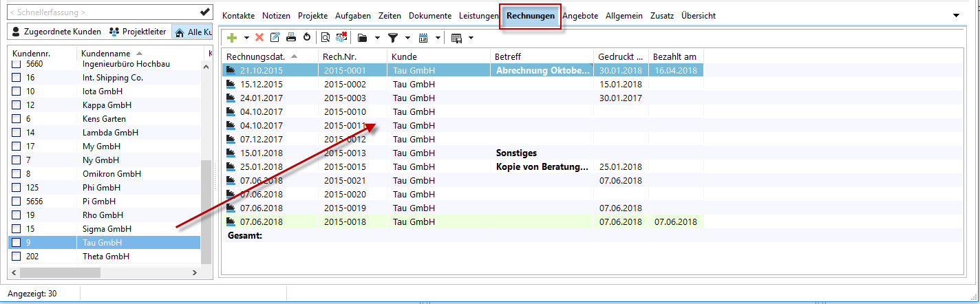Open print preview magnifier icon
Viewport: 980px width, 304px height.
(x=326, y=38)
